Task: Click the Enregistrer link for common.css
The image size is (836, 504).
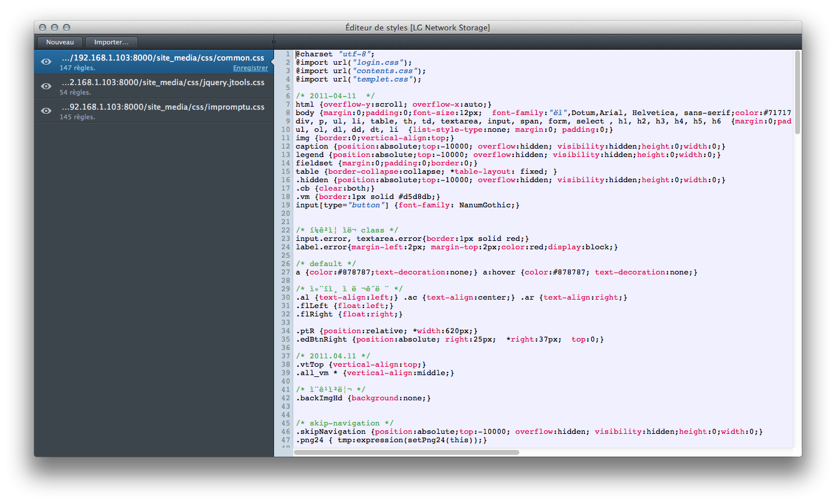Action: tap(251, 68)
